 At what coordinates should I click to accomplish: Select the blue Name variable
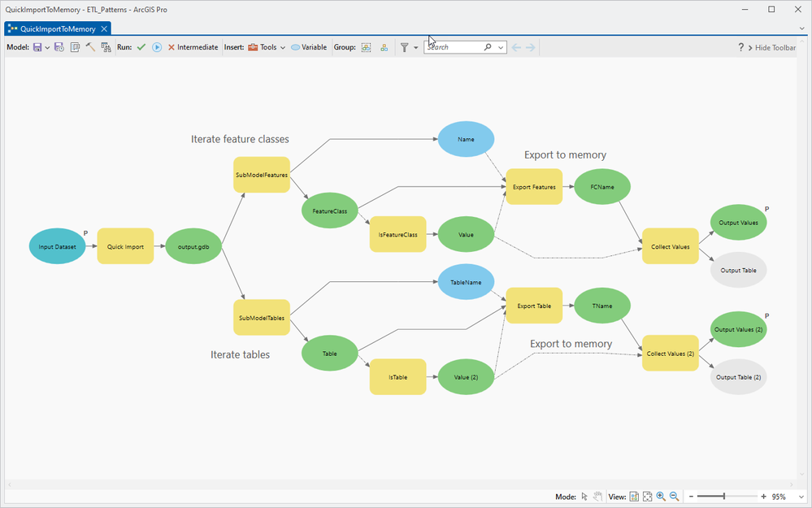pos(466,139)
